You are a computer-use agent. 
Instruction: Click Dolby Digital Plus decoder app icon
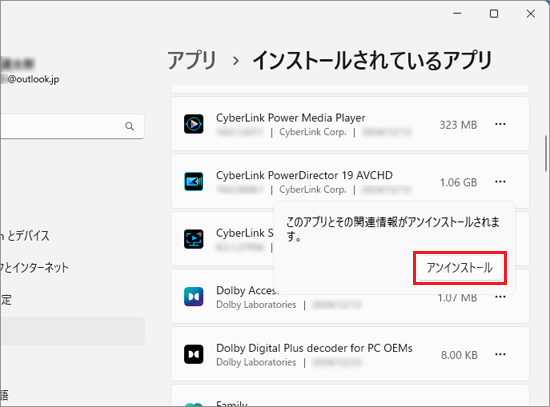click(x=194, y=354)
